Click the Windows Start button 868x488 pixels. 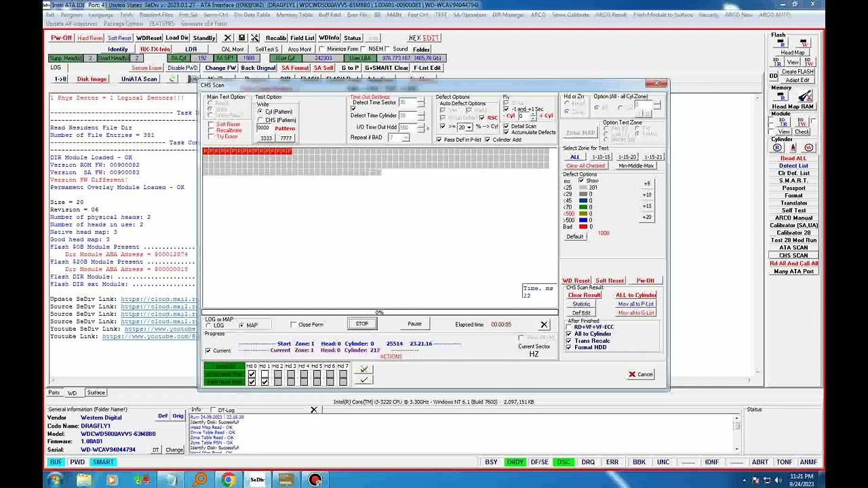55,480
